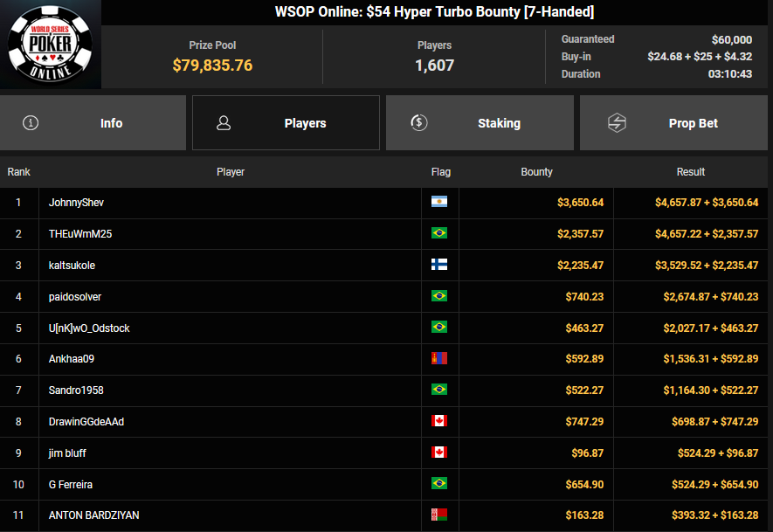The width and height of the screenshot is (773, 532).
Task: Click the Prop Bet hexagon icon
Action: (617, 123)
